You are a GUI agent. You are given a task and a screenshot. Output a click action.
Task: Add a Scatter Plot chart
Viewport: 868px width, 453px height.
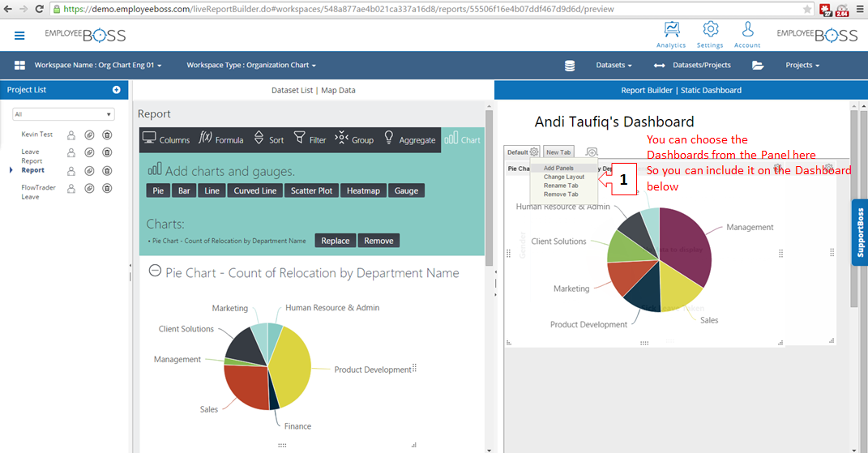[x=312, y=190]
